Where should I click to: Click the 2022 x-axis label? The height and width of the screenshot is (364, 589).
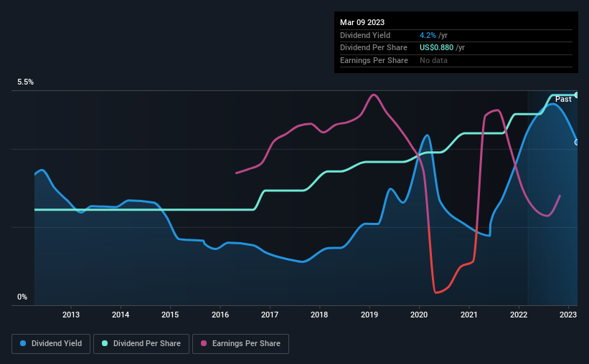point(518,314)
